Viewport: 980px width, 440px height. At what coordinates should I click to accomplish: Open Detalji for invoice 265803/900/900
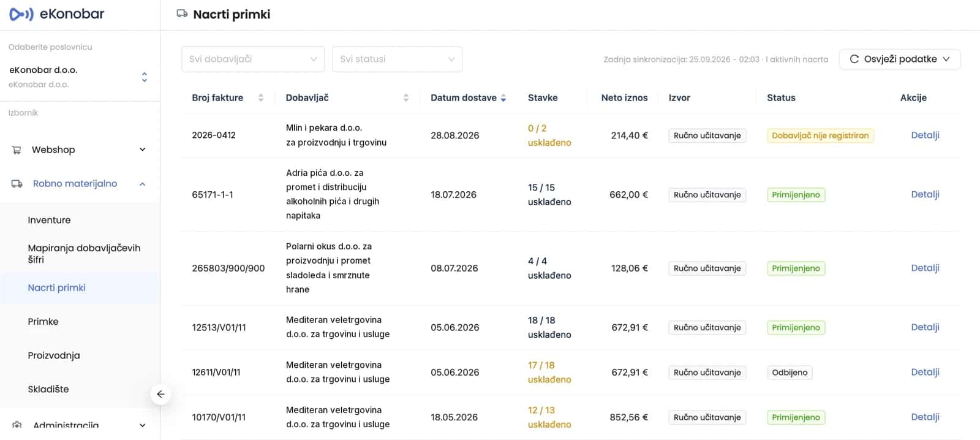(925, 268)
